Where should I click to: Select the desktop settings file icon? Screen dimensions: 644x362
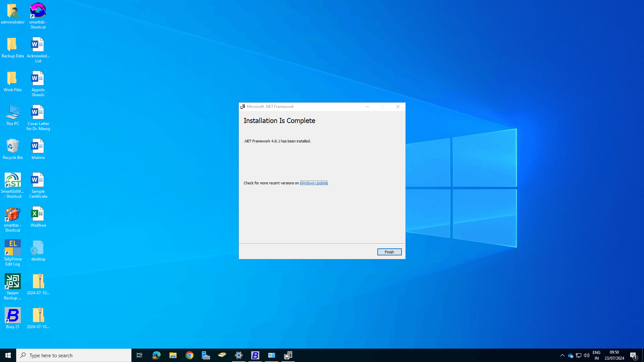38,251
